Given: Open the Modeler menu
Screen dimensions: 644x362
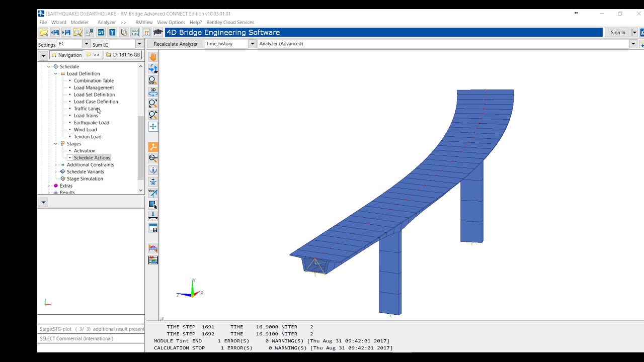Looking at the screenshot, I should [79, 22].
